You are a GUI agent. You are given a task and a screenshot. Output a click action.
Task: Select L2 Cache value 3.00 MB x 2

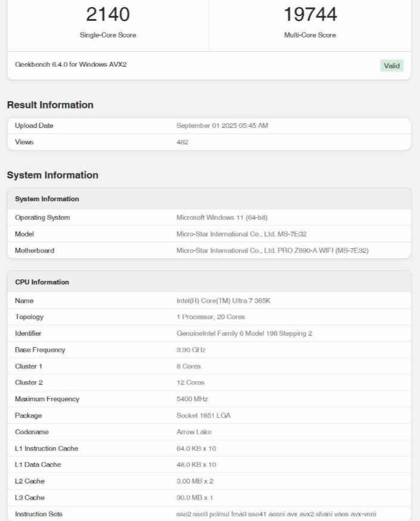point(195,481)
